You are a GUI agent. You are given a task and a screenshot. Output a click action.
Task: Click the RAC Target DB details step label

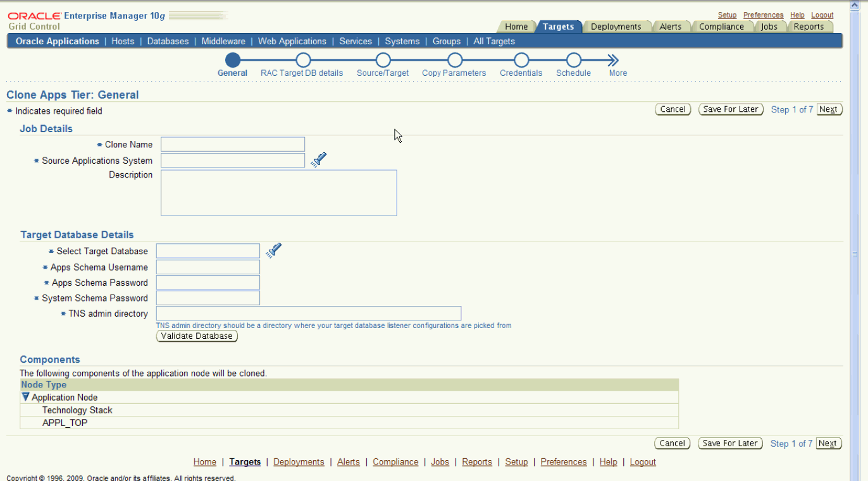(x=302, y=73)
